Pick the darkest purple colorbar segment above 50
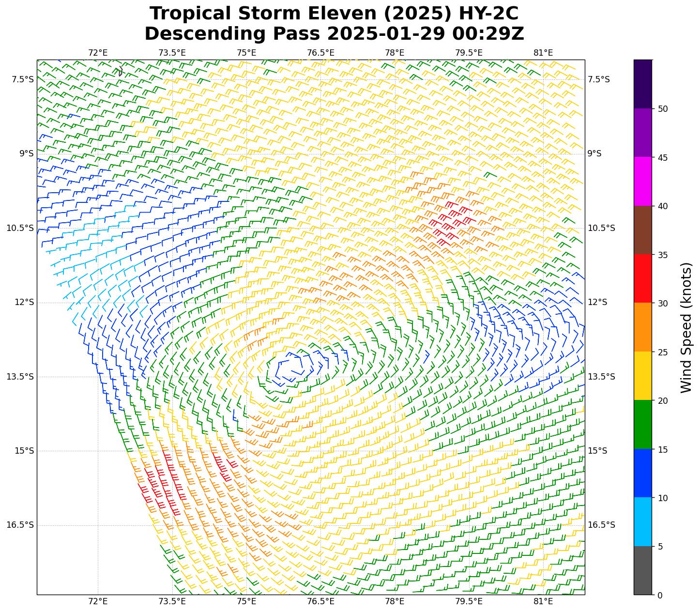This screenshot has width=700, height=612. click(642, 84)
